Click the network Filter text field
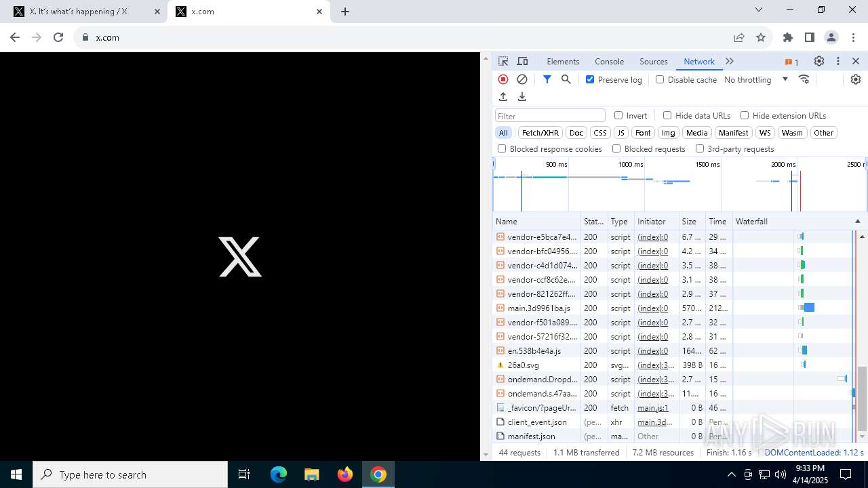Image resolution: width=868 pixels, height=488 pixels. click(550, 116)
